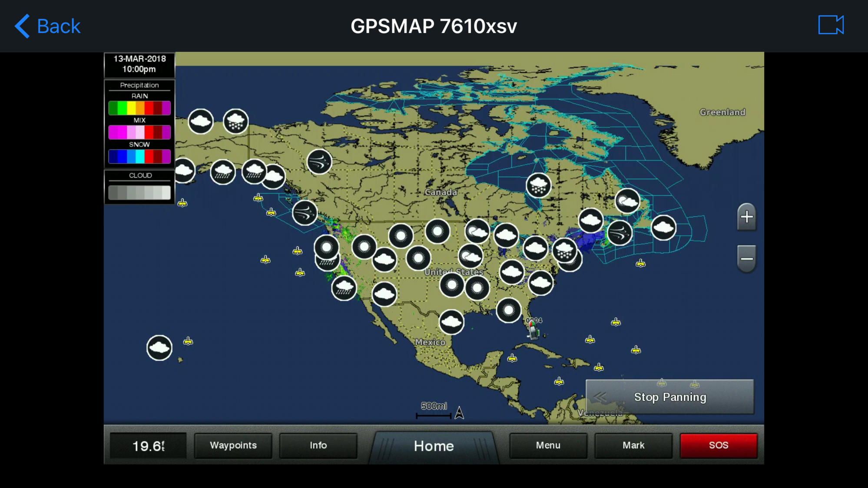868x488 pixels.
Task: Select the wind icon over Nova Scotia
Action: [x=619, y=233]
